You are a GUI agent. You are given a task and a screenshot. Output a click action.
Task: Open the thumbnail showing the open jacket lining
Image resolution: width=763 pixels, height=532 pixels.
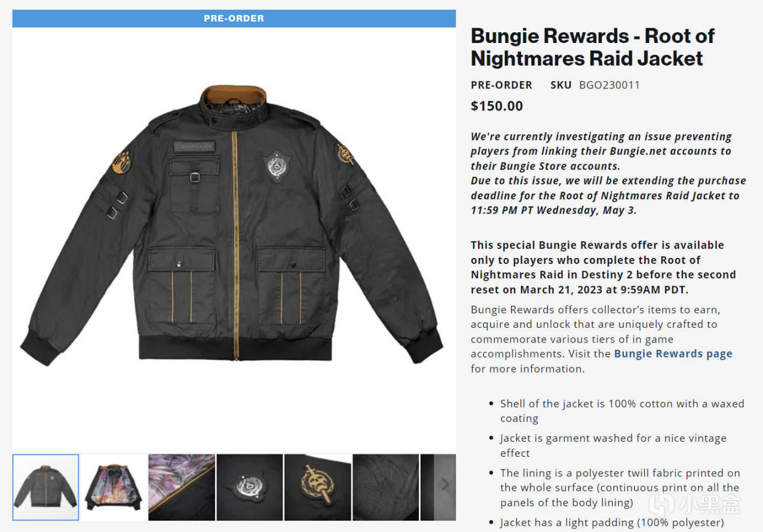pyautogui.click(x=114, y=487)
